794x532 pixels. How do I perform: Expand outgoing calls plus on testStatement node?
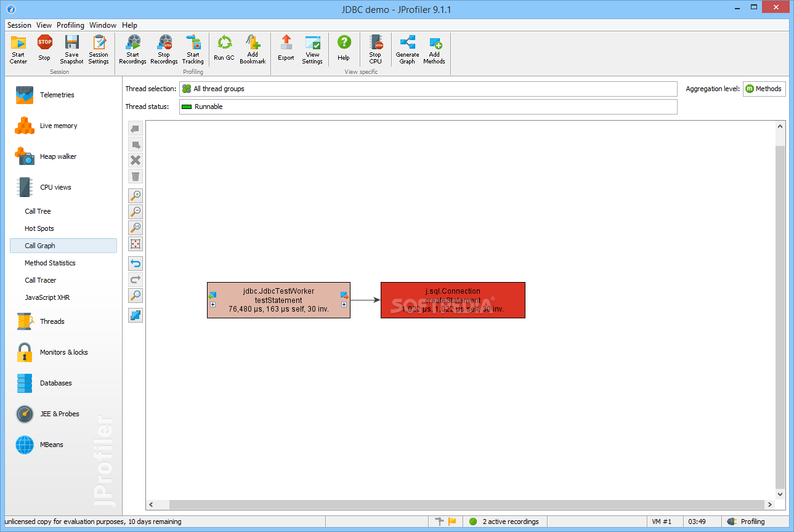(344, 304)
